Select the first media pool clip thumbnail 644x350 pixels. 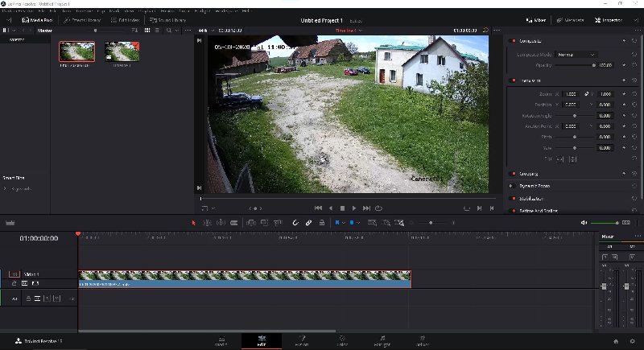click(76, 51)
